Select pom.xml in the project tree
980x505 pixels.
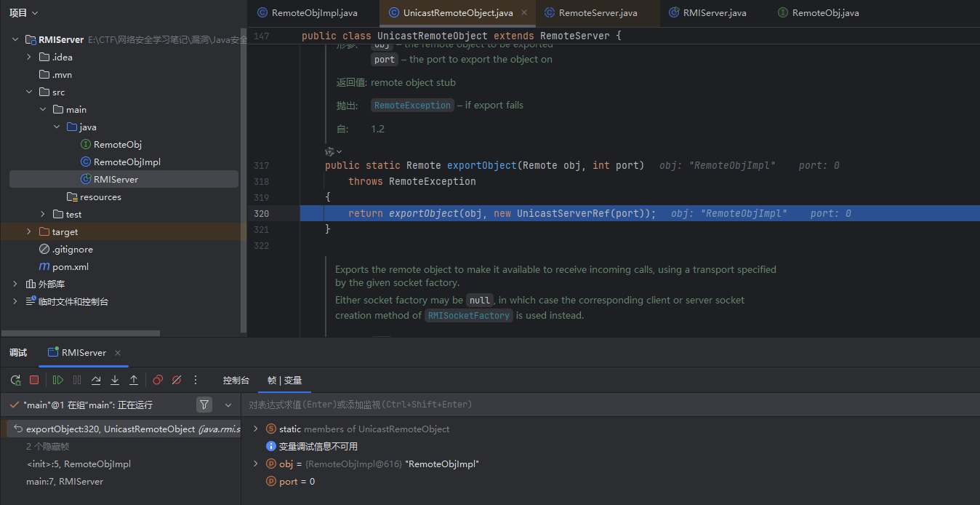coord(70,266)
